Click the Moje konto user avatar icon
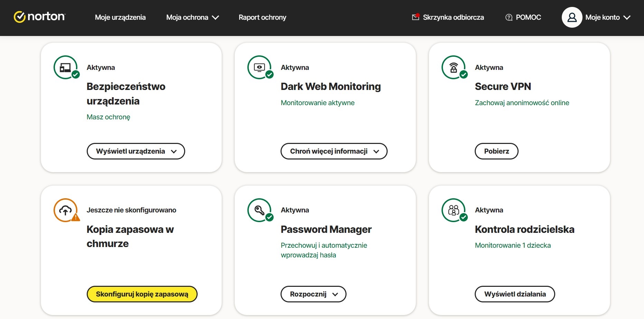Screen dimensions: 644x319 [572, 17]
